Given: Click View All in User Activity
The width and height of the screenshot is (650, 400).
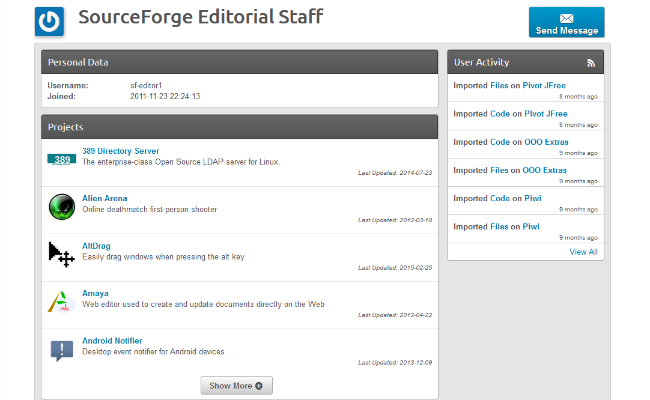Looking at the screenshot, I should pos(583,252).
